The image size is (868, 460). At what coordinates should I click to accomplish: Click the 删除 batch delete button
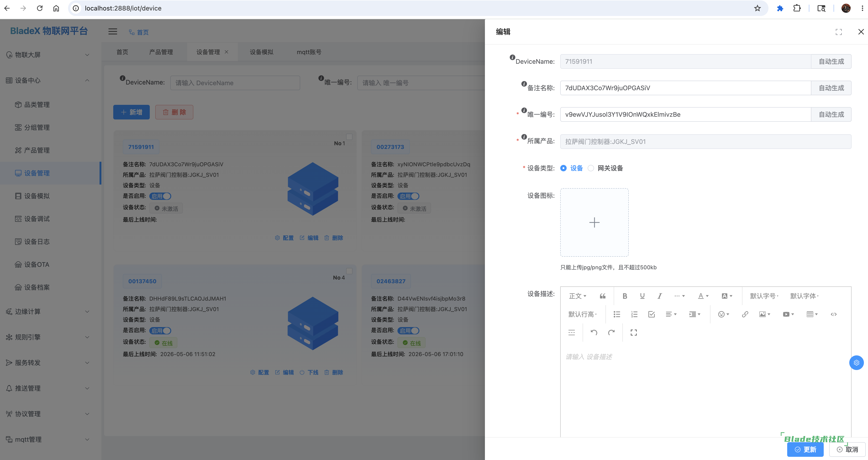[x=174, y=112]
